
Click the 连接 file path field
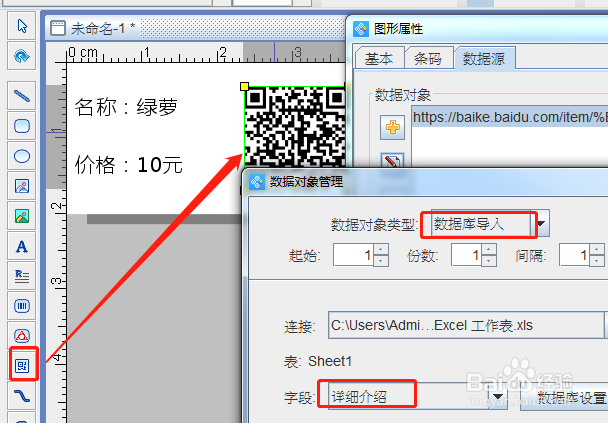(465, 325)
